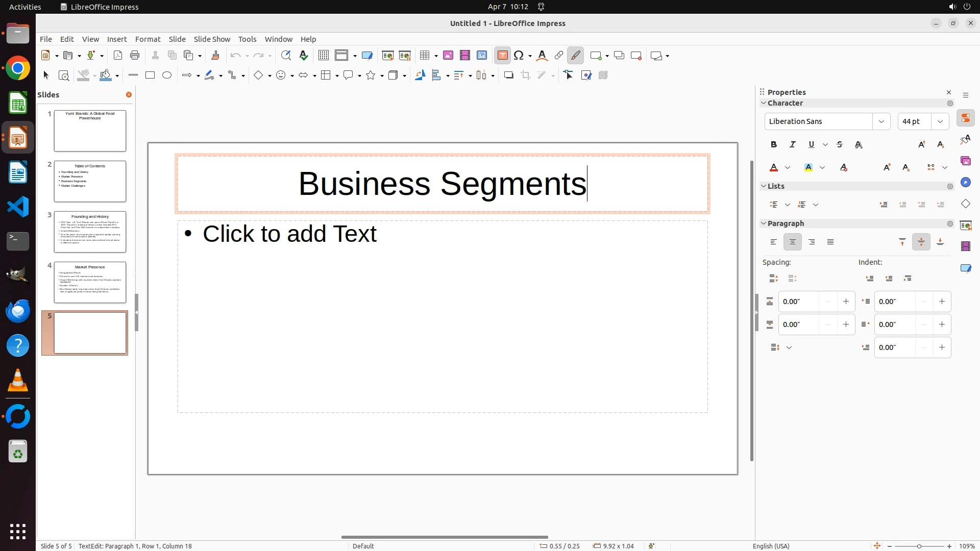Click the Insert Image icon

click(x=448, y=56)
